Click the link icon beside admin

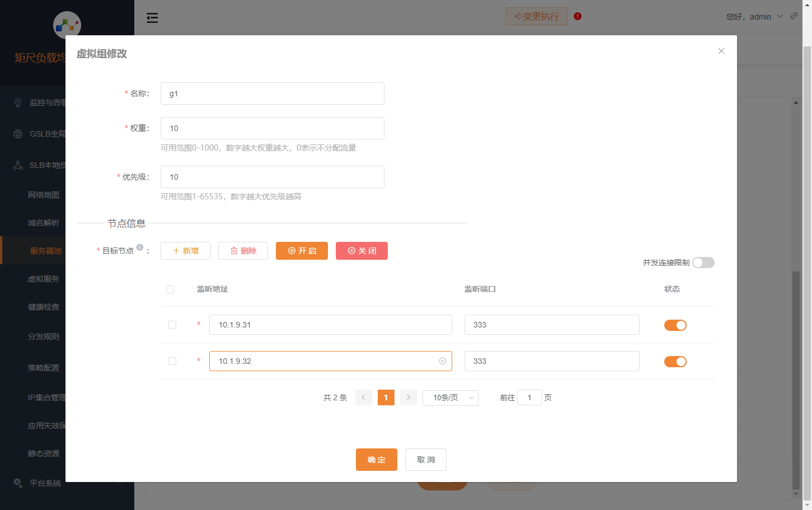pyautogui.click(x=794, y=16)
